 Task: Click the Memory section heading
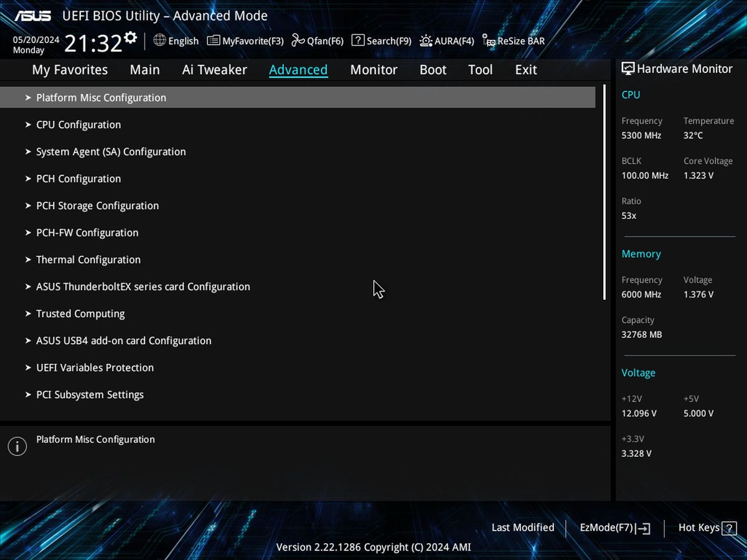click(x=641, y=254)
